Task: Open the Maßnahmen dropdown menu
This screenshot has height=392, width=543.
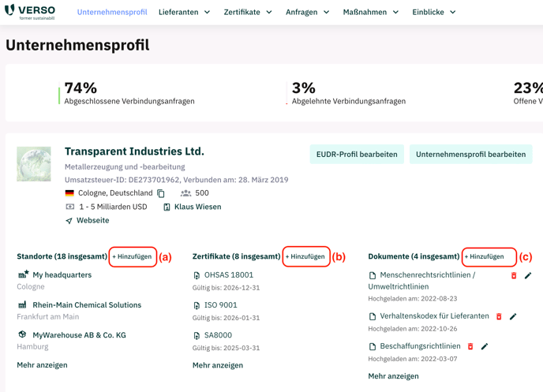Action: tap(370, 12)
